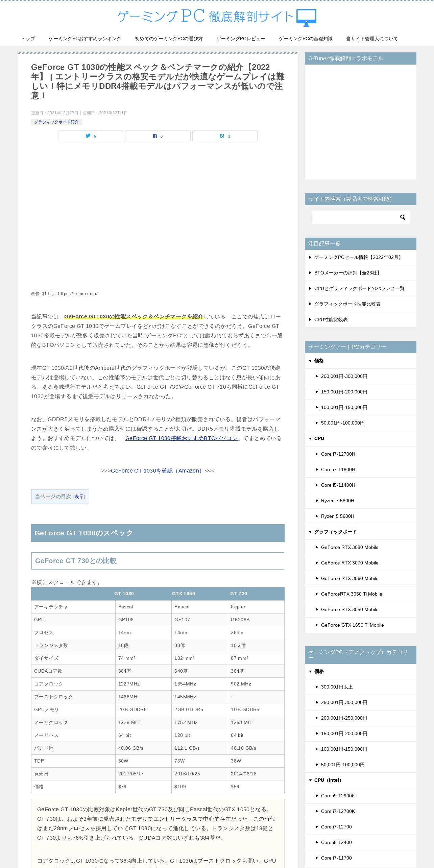Click the Facebook share icon button
434x868 pixels.
[x=158, y=136]
